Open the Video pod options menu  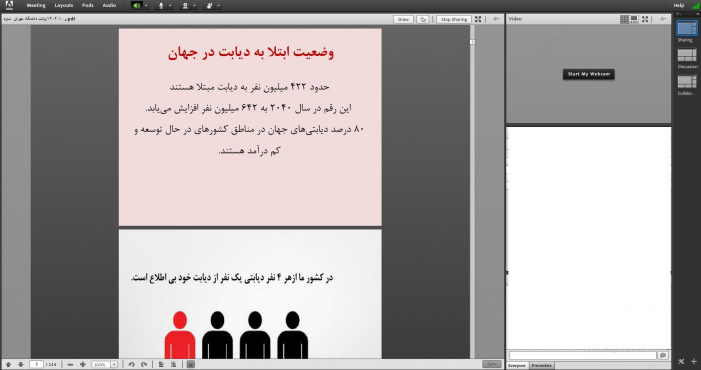(x=663, y=19)
